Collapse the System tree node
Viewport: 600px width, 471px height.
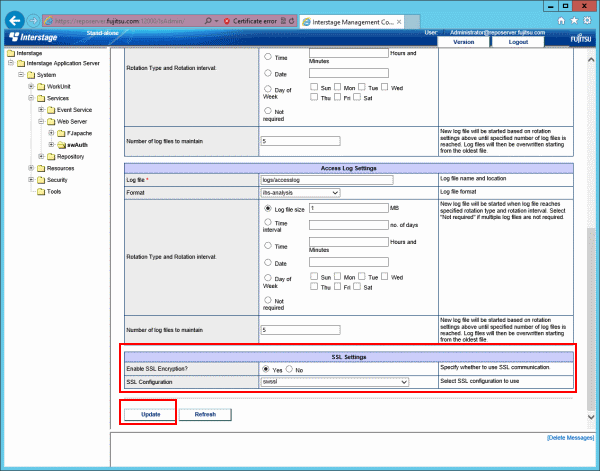[21, 75]
